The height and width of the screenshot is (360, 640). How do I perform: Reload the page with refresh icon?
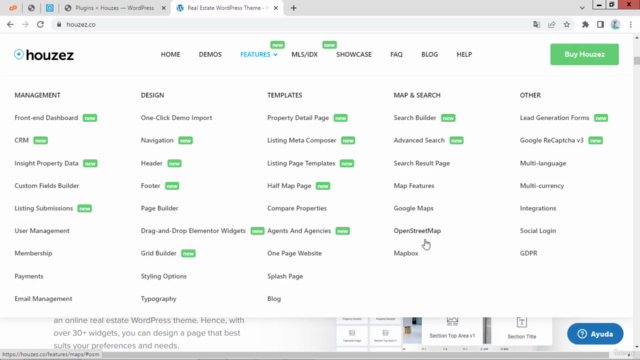tap(40, 24)
